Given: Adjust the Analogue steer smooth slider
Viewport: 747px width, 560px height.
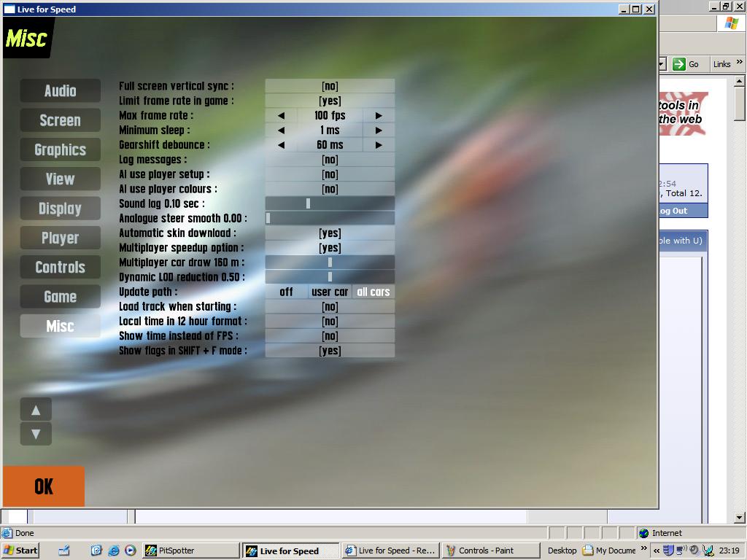Looking at the screenshot, I should [x=330, y=219].
